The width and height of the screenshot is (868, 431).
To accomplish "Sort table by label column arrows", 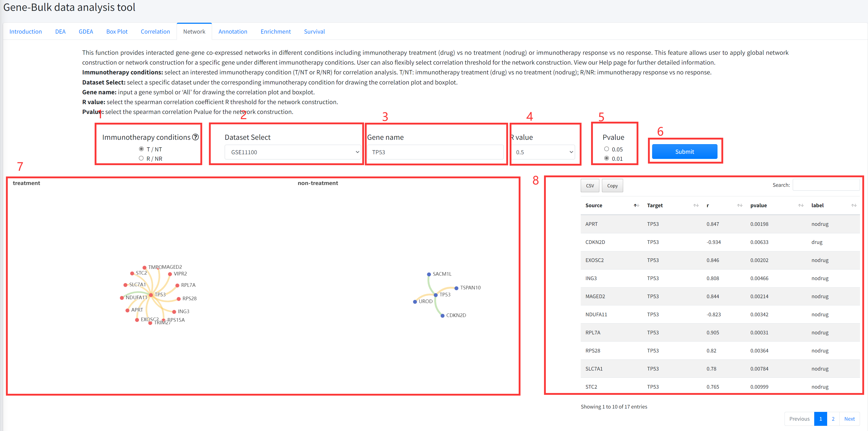I will click(x=854, y=205).
